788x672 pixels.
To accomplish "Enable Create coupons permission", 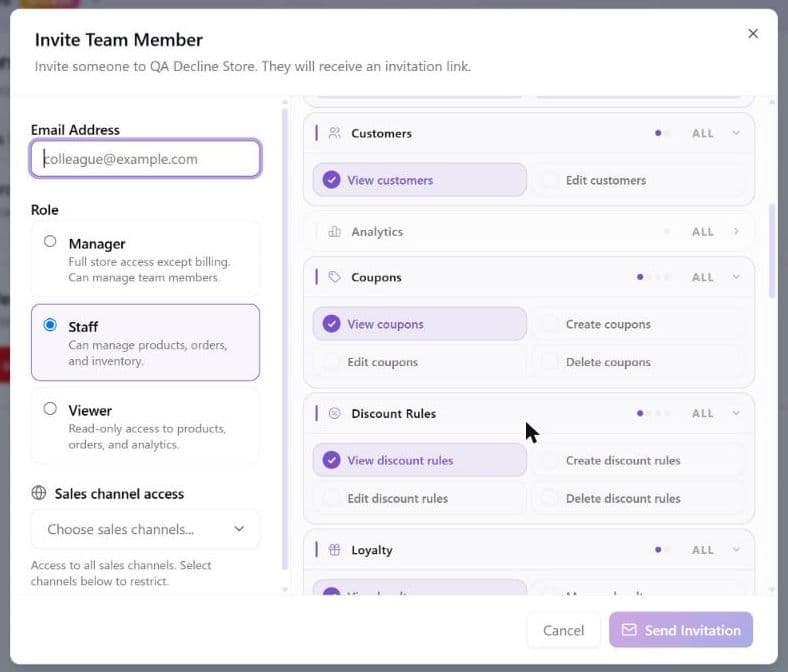I will tap(638, 324).
